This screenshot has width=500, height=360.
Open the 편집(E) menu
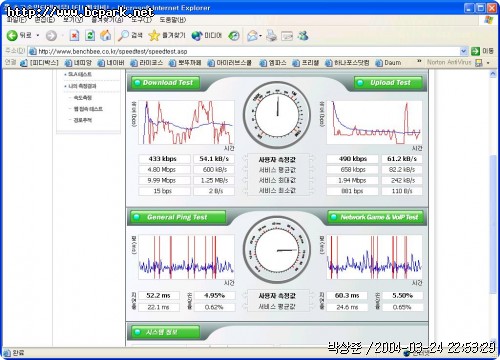[x=44, y=20]
